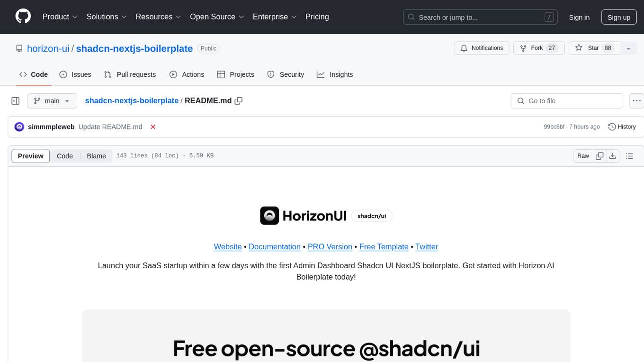Expand the Enterprise menu
This screenshot has height=362, width=644.
point(275,17)
